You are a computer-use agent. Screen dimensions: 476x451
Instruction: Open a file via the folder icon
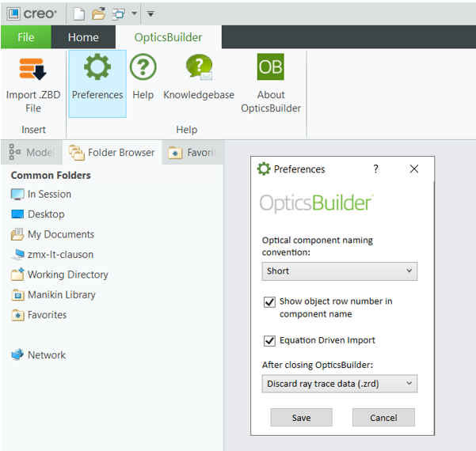[x=99, y=13]
